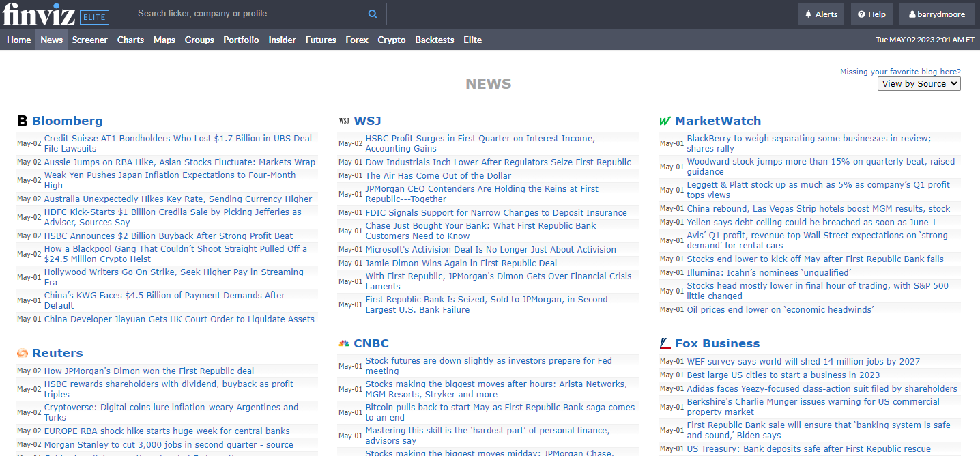The width and height of the screenshot is (980, 456).
Task: Open the Maps tab
Action: [164, 40]
